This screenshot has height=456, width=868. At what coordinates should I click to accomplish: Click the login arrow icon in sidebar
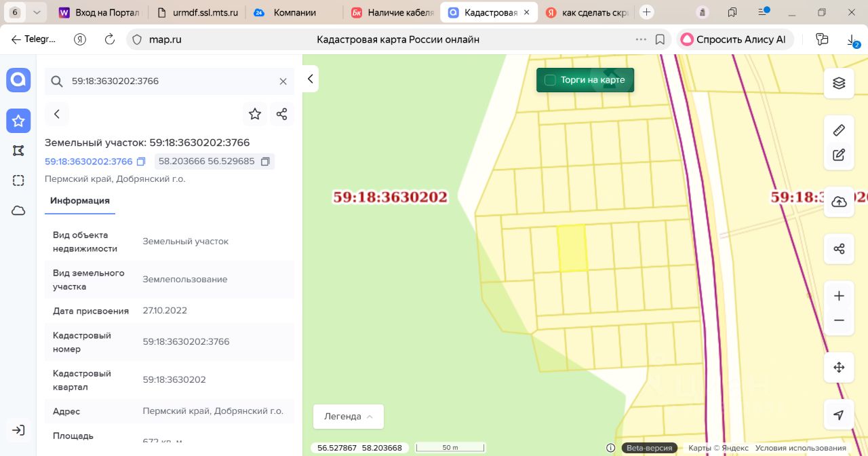(x=18, y=430)
